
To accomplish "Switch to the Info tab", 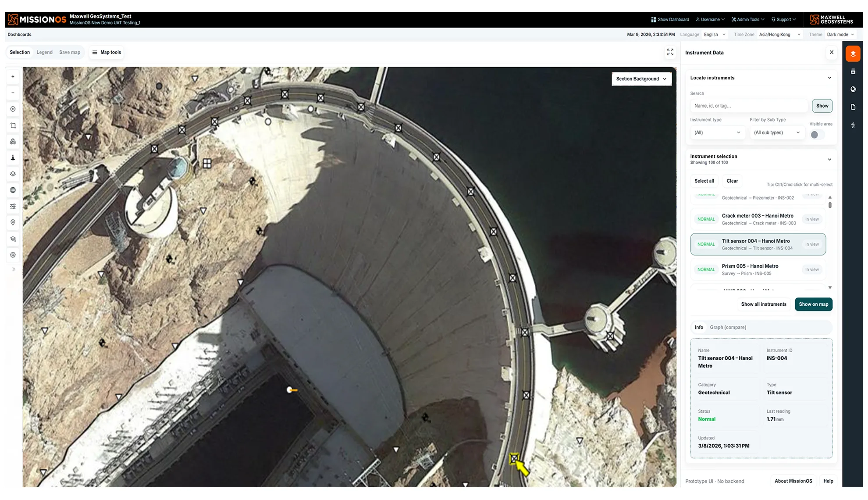I will pyautogui.click(x=699, y=328).
